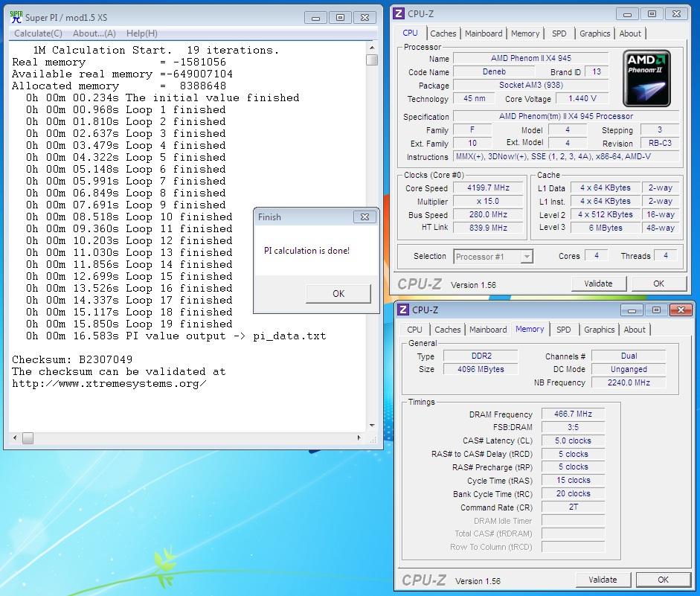Close the lower CPU-Z Memory window
The image size is (700, 596).
[x=681, y=310]
